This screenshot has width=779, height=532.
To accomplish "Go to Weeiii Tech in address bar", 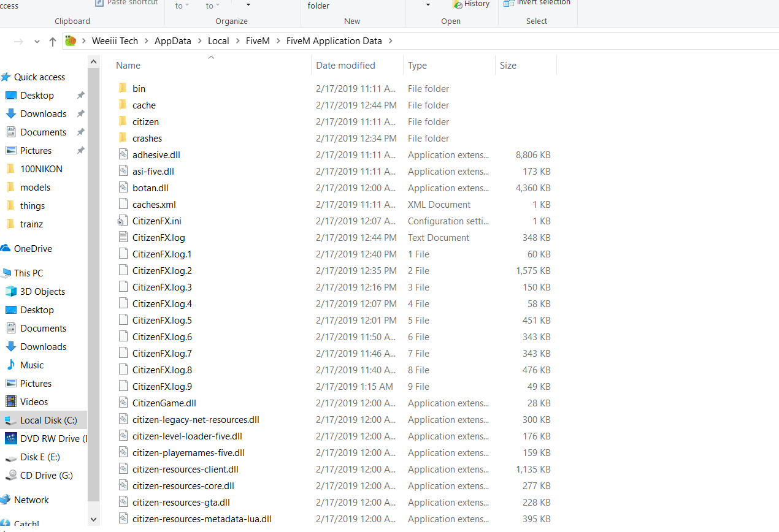I will coord(115,41).
